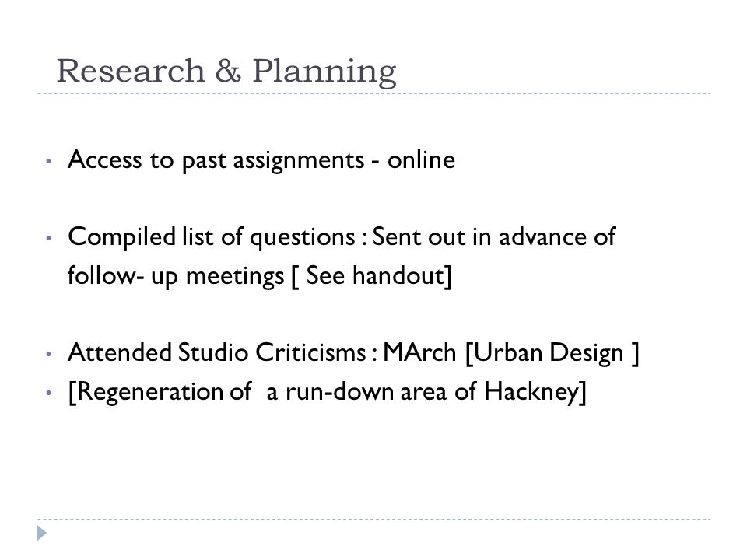Click the bullet before '[Regeneration of'
Image resolution: width=747 pixels, height=560 pixels.
48,394
